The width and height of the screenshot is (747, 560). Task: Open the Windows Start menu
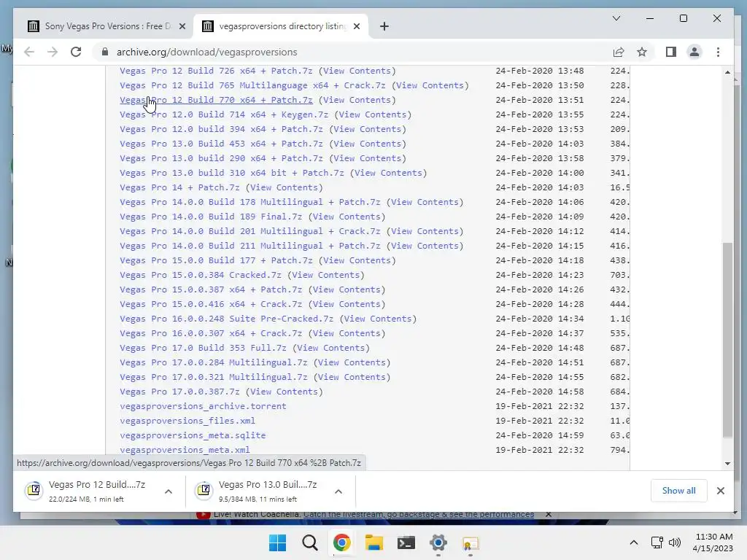(277, 542)
